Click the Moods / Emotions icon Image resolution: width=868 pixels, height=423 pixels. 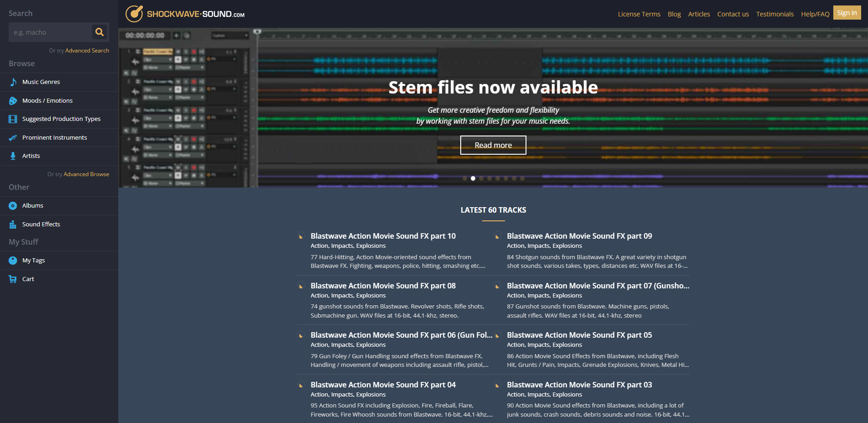pos(13,100)
